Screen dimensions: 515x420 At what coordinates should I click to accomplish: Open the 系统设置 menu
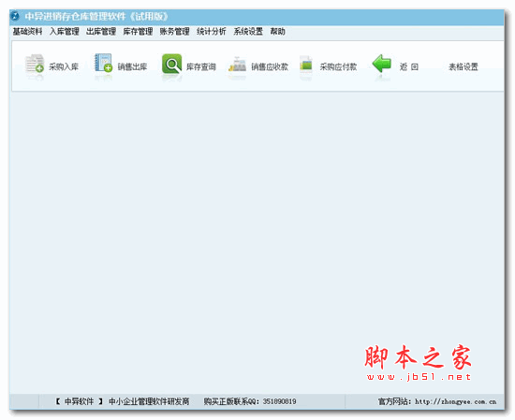click(x=248, y=32)
